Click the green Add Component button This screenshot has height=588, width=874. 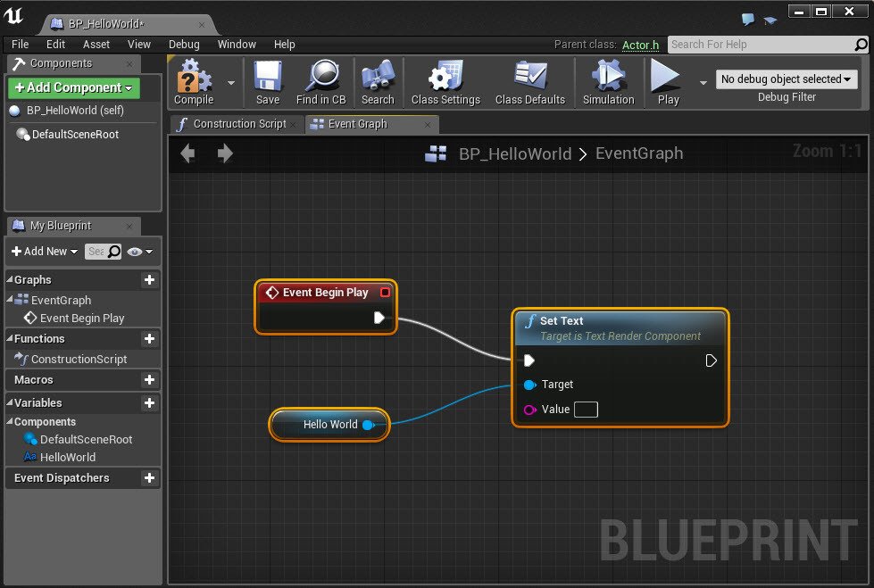pos(73,87)
